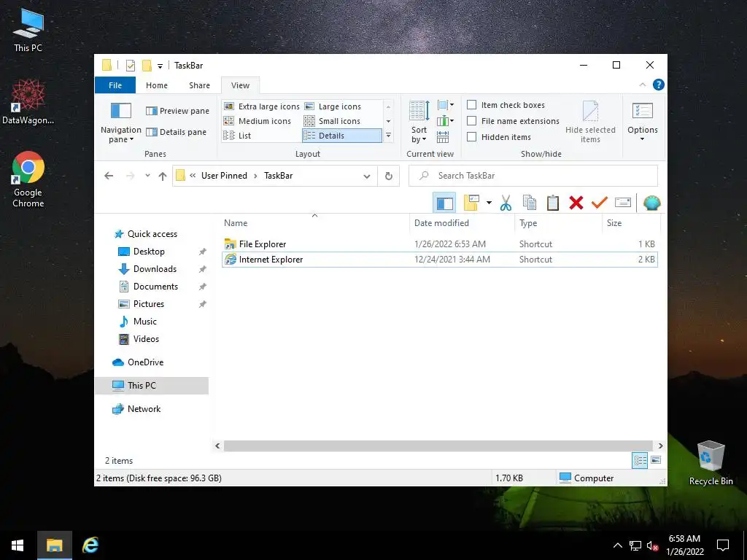Go back using the Back arrow
Screen dimensions: 747x560
pos(109,176)
